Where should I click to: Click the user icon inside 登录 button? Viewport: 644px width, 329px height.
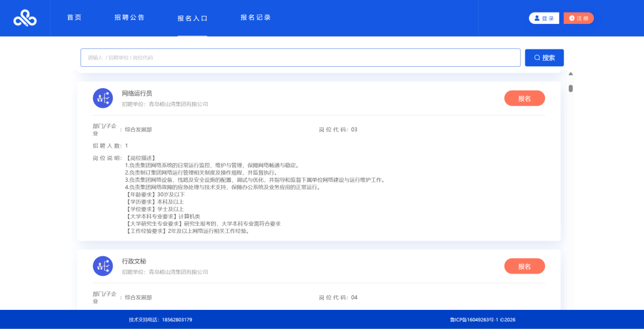click(x=537, y=18)
